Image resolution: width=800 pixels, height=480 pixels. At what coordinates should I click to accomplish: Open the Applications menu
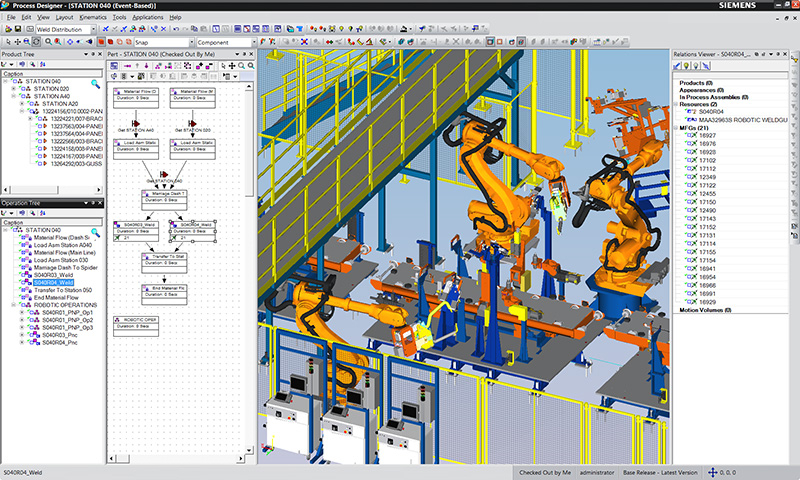(x=147, y=17)
